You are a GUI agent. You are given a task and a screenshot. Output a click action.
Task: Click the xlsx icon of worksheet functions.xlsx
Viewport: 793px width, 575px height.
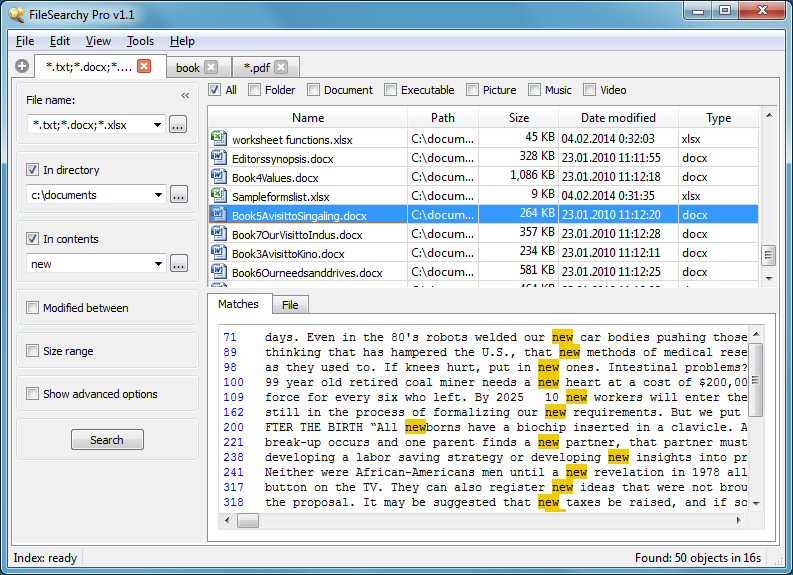tap(218, 138)
